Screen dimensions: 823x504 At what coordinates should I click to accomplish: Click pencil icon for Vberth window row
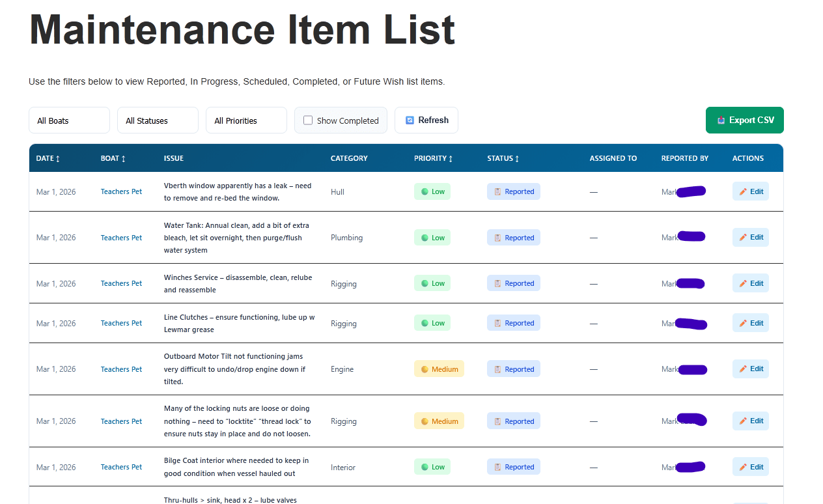pos(743,192)
